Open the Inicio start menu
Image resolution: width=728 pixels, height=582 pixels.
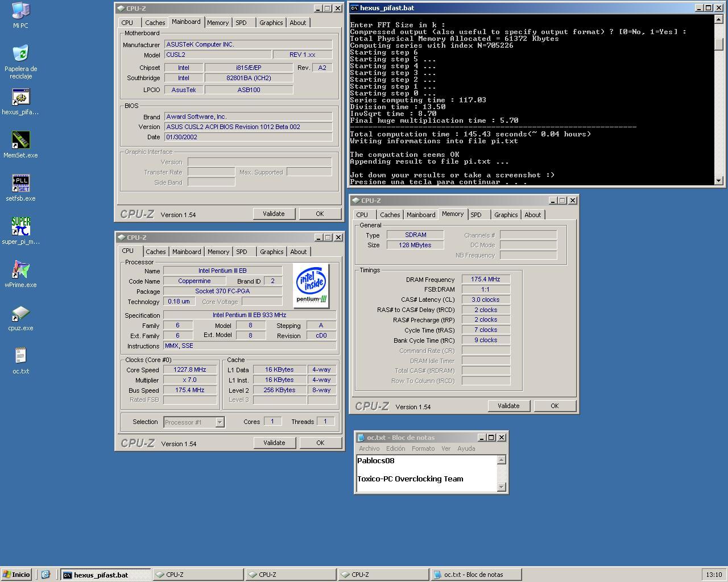coord(16,575)
